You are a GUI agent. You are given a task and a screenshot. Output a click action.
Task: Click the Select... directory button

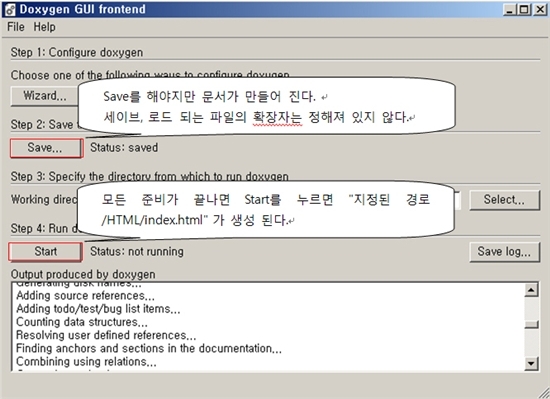(504, 200)
